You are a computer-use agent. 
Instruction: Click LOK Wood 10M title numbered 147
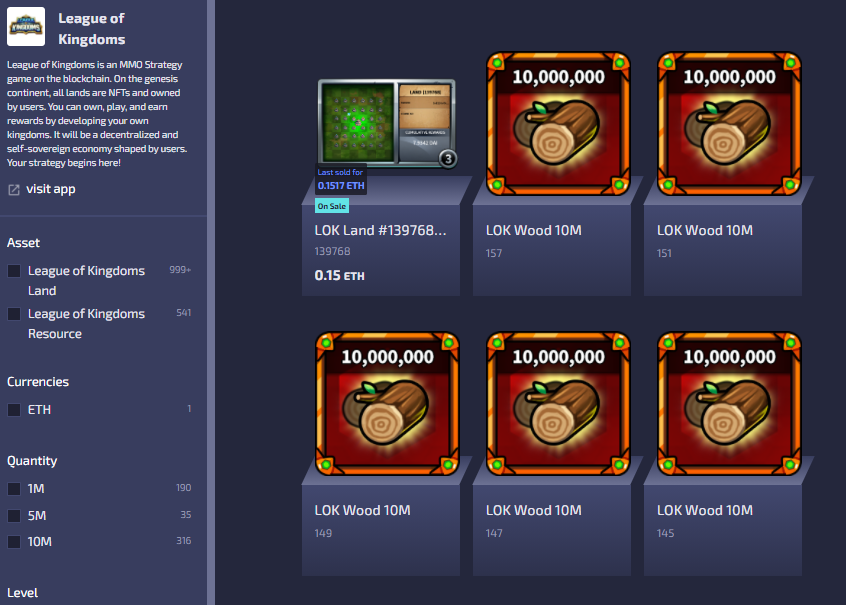(534, 511)
